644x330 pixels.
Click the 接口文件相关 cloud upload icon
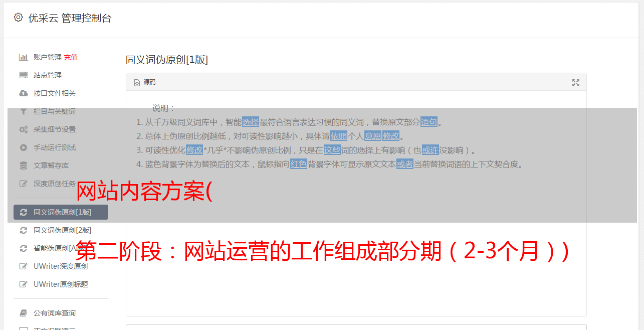coord(23,93)
